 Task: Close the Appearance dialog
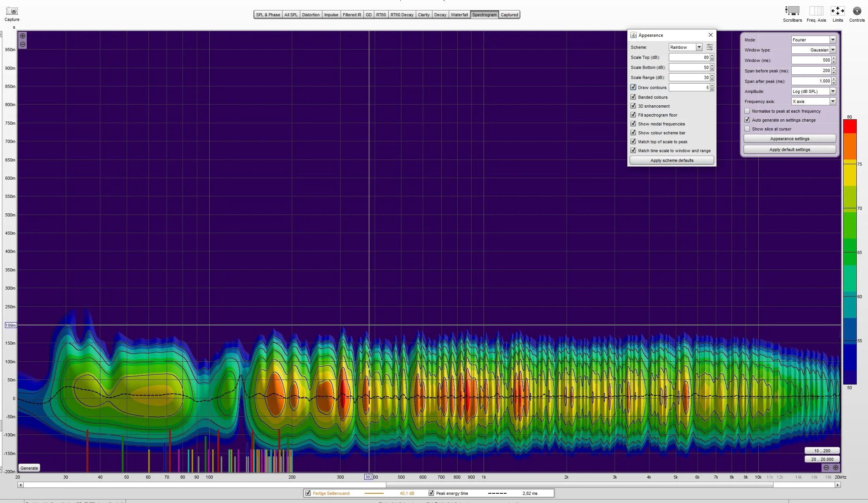[711, 35]
